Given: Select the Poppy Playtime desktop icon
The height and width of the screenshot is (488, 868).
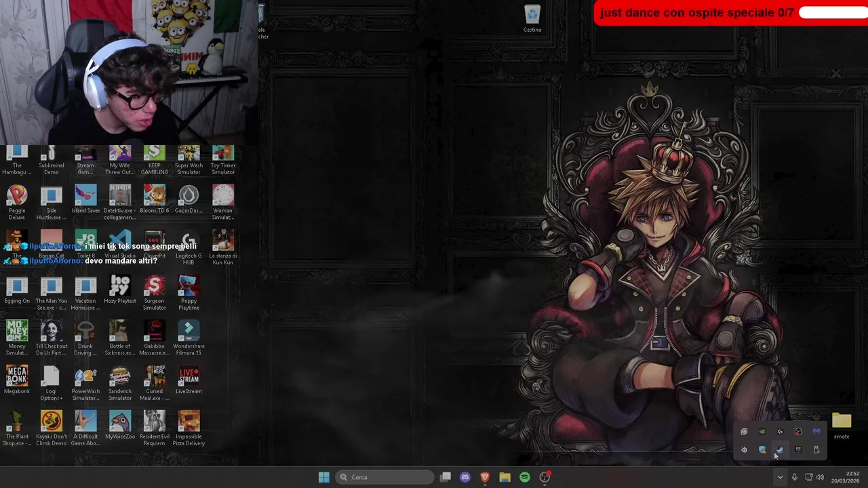Looking at the screenshot, I should (189, 293).
